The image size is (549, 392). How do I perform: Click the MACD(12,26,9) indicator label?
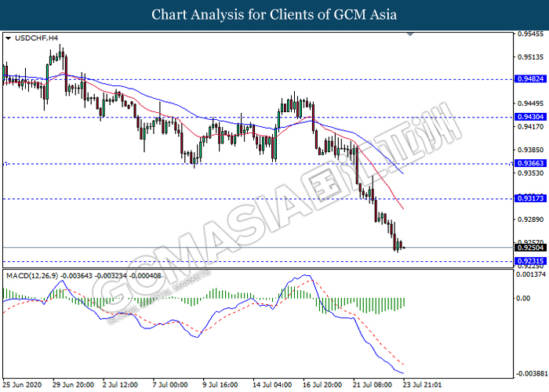[32, 276]
